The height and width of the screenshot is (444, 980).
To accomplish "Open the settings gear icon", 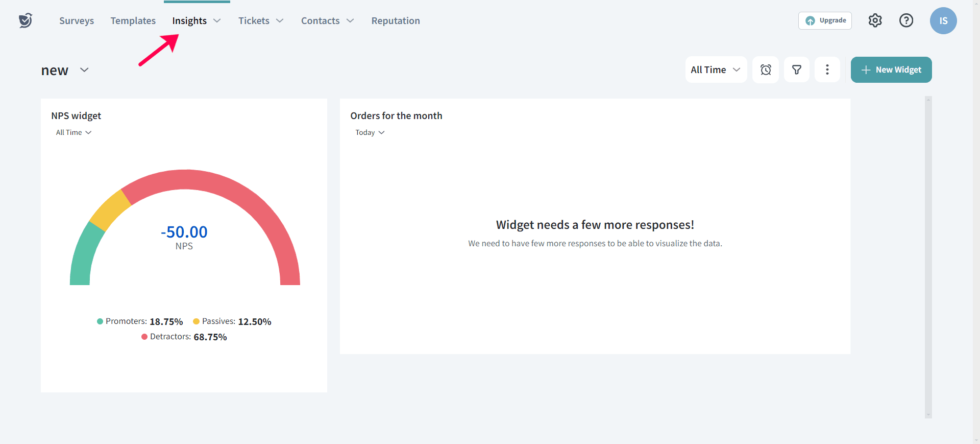I will pyautogui.click(x=875, y=20).
